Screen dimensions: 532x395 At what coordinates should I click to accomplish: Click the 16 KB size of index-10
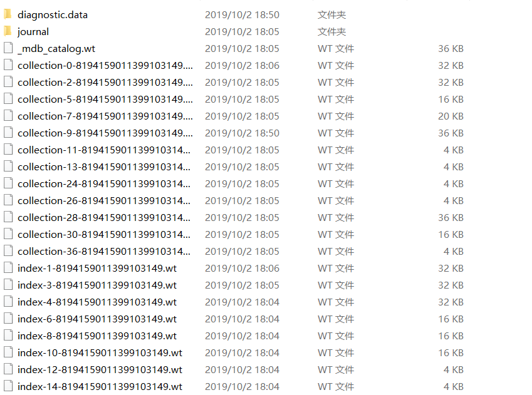click(x=451, y=353)
